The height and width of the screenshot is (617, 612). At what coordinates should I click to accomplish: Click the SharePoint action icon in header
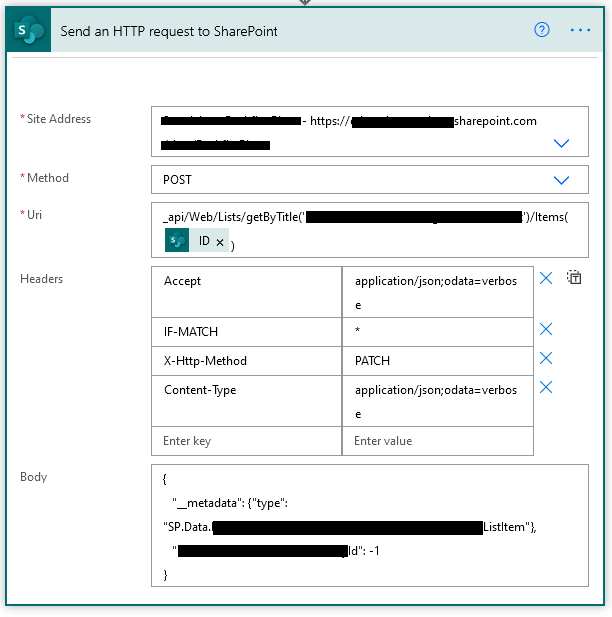pos(29,30)
